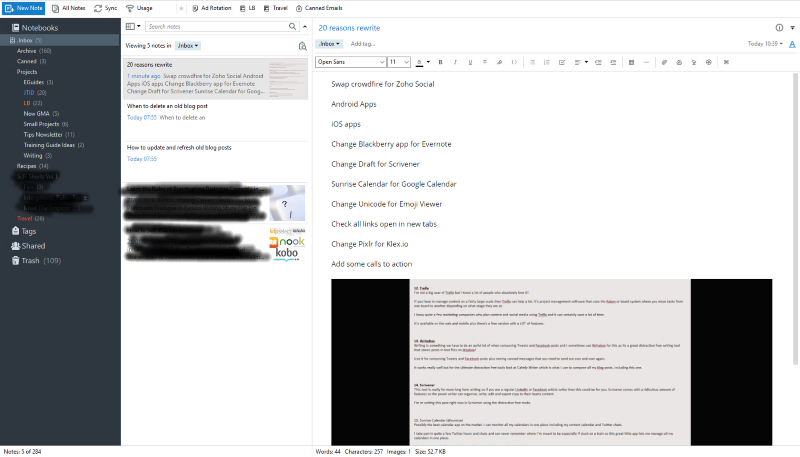Attach a file with the paperclip icon
Image resolution: width=800 pixels, height=457 pixels.
tap(664, 62)
